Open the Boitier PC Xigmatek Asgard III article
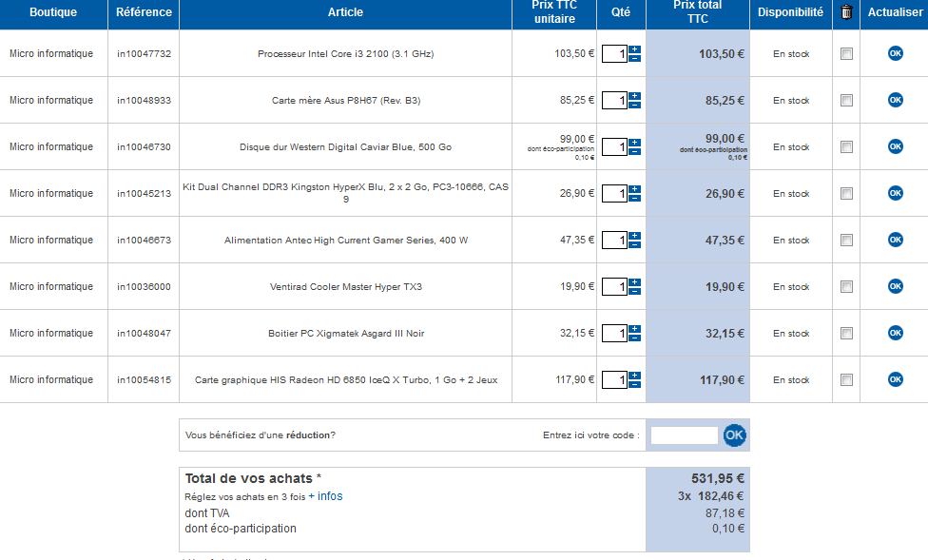The width and height of the screenshot is (928, 560). pos(345,334)
